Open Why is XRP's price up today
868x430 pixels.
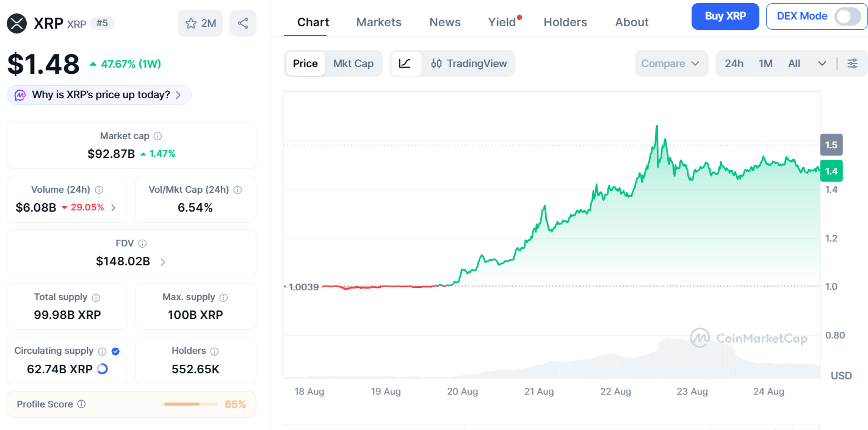click(x=99, y=95)
